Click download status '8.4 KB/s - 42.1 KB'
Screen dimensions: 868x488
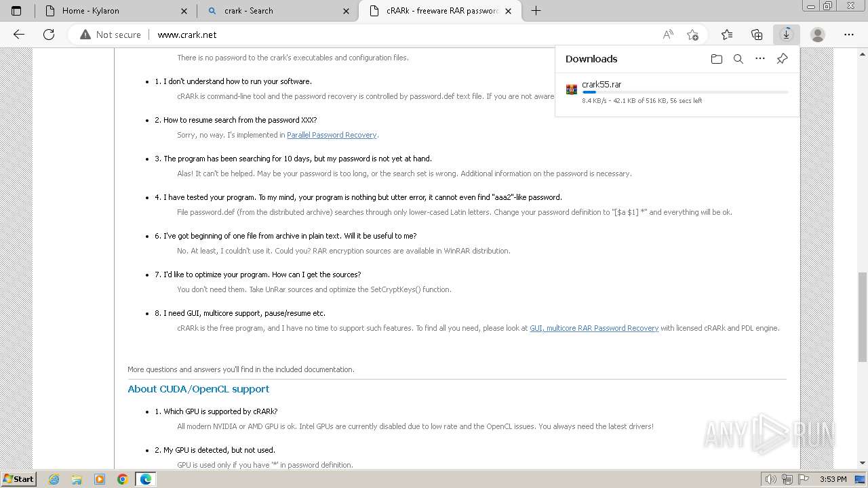(642, 101)
